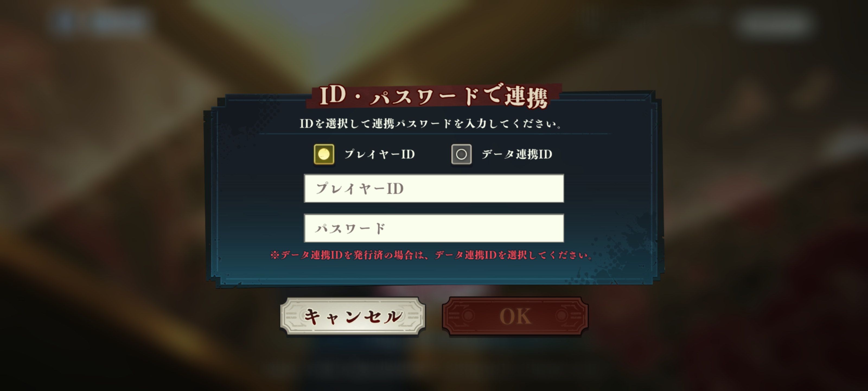Image resolution: width=868 pixels, height=391 pixels.
Task: Select the データ連携ID radio button
Action: click(461, 154)
